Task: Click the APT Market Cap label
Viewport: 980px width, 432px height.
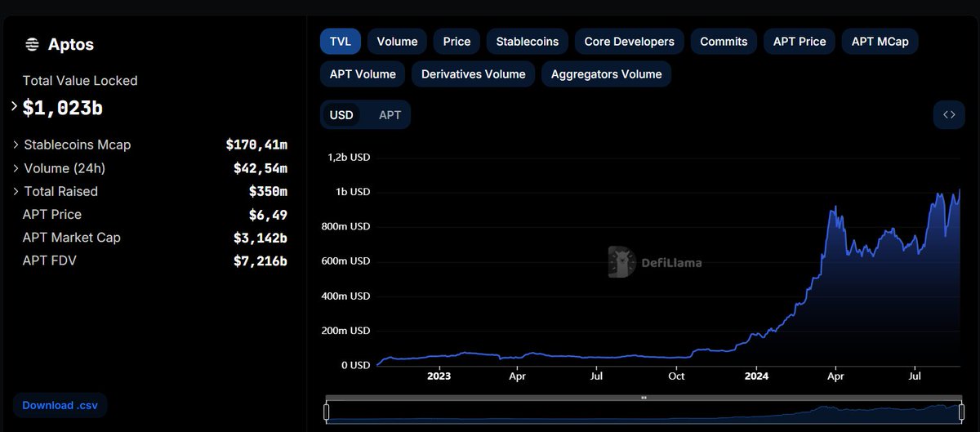Action: pyautogui.click(x=72, y=238)
